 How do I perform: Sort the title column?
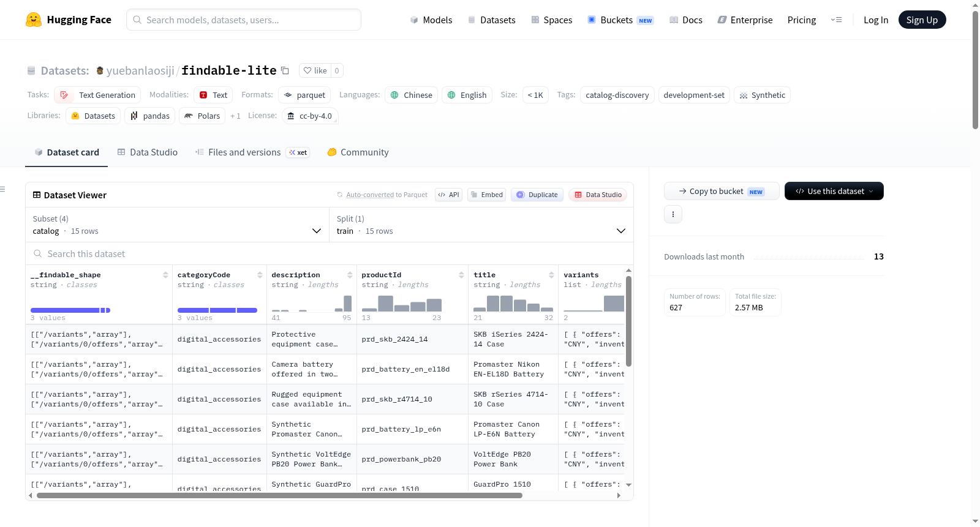point(551,275)
